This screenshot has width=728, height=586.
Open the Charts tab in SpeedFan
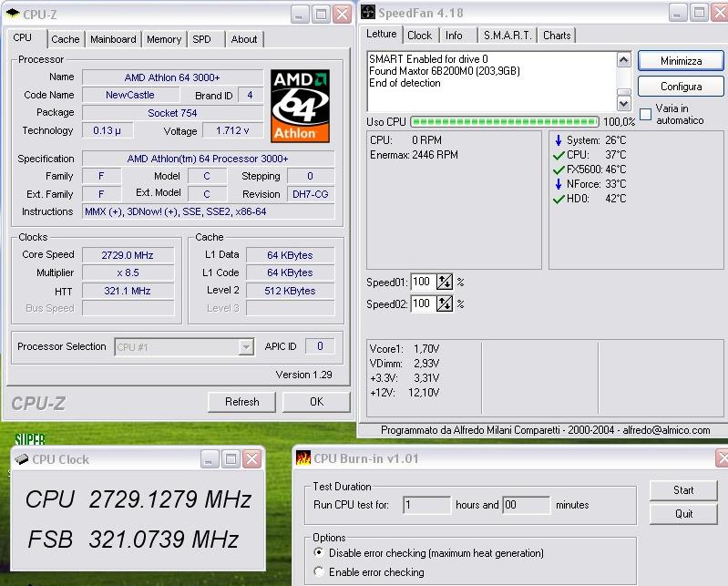point(557,36)
